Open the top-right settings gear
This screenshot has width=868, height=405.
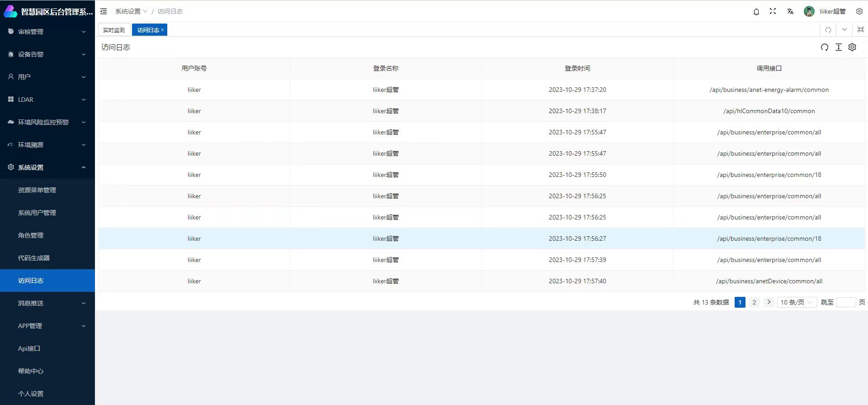point(859,11)
